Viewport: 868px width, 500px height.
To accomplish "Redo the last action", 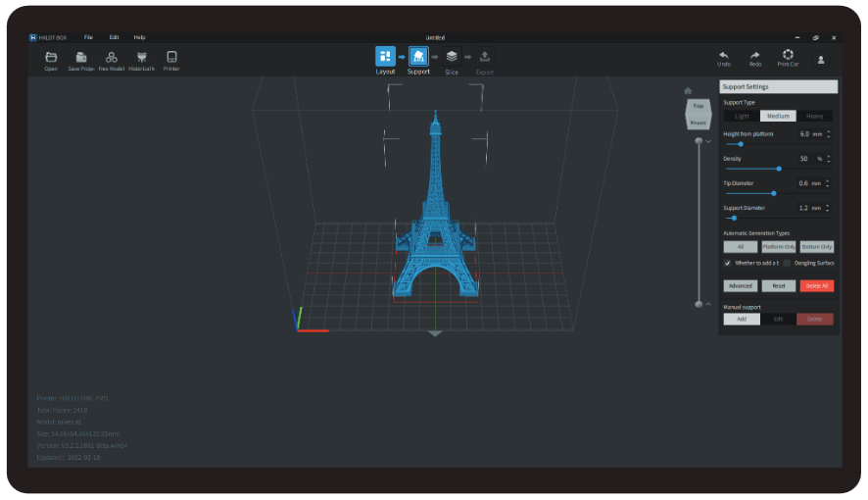I will click(755, 55).
